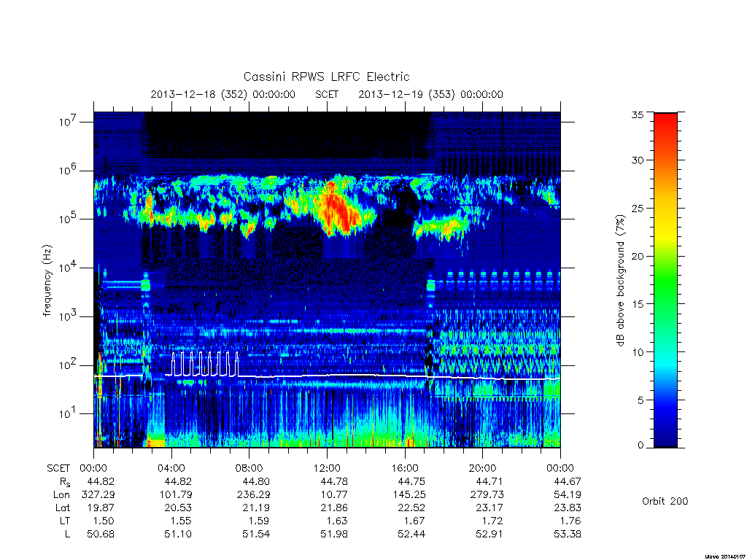
Task: Click the end date '2013-12-19 (353) 00:00:00'
Action: pos(430,94)
